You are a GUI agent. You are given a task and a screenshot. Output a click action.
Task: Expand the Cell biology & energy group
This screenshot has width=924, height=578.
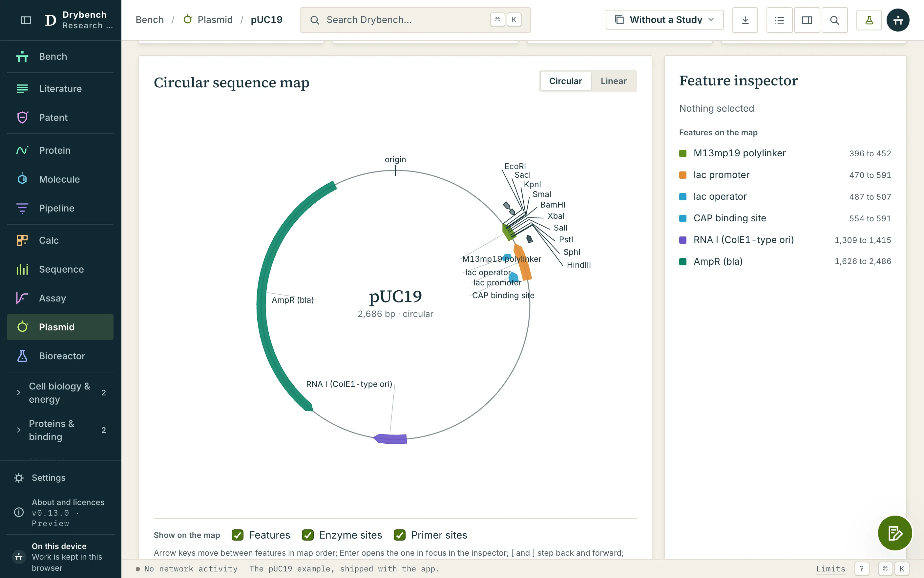coord(60,392)
